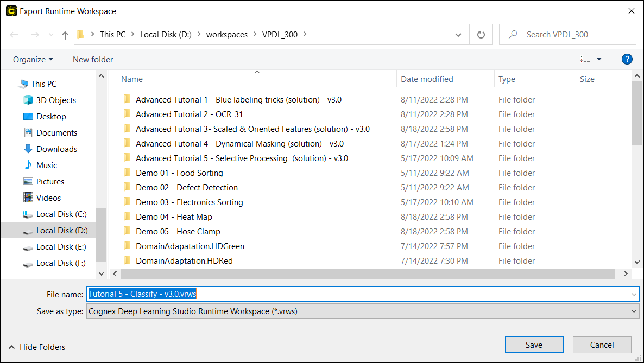This screenshot has width=644, height=363.
Task: Click the Up one level arrow
Action: tap(65, 35)
